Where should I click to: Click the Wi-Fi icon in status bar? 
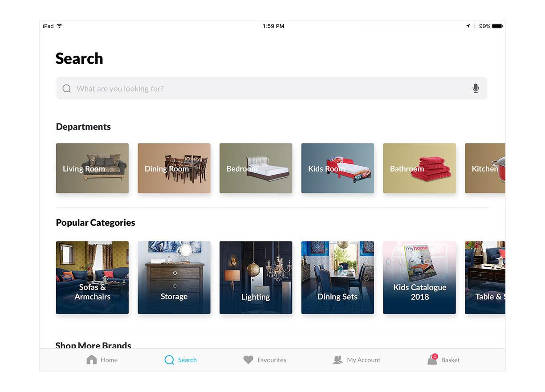tap(59, 26)
